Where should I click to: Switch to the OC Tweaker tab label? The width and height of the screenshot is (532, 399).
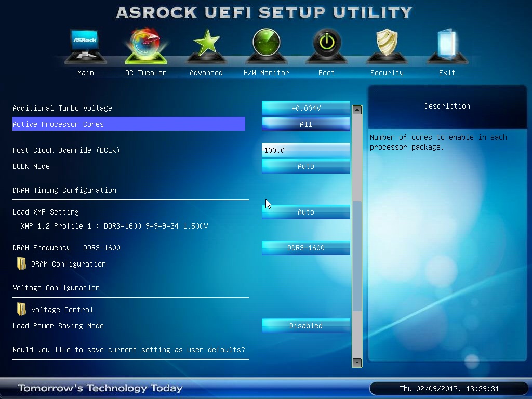pos(146,73)
